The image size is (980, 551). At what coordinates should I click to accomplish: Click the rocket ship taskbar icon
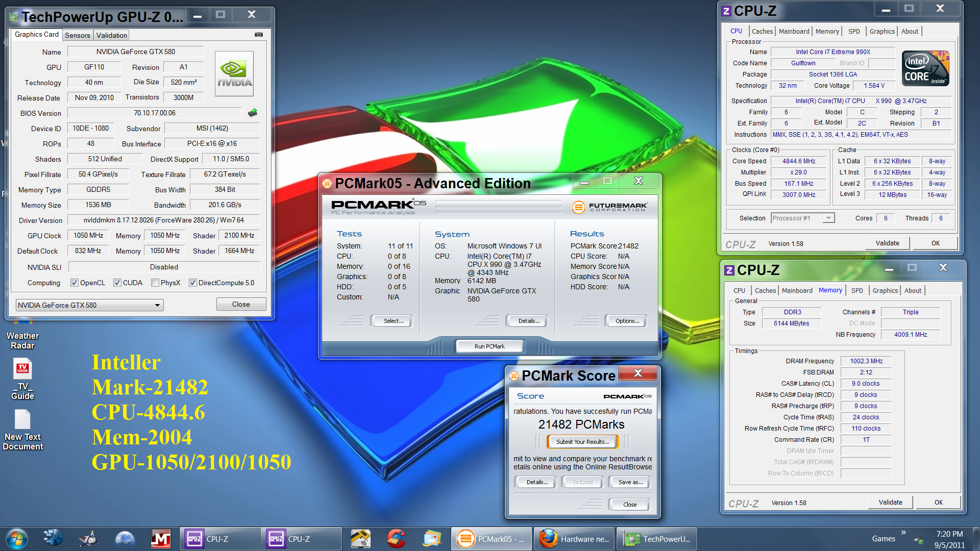tap(89, 539)
